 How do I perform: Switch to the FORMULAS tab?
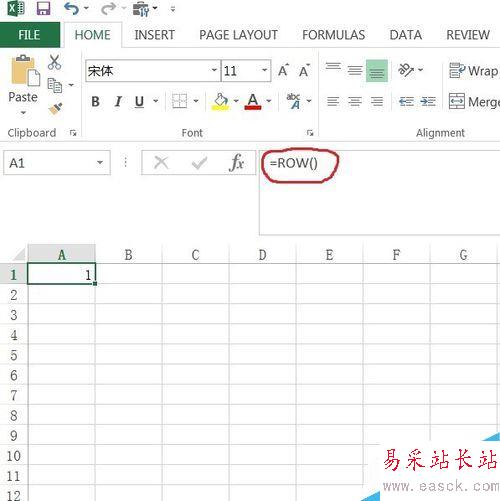(334, 35)
